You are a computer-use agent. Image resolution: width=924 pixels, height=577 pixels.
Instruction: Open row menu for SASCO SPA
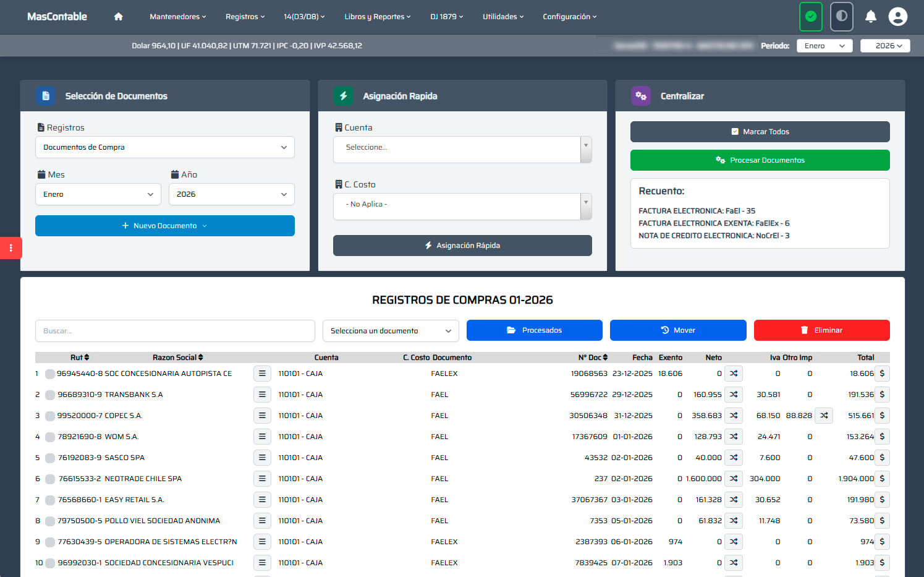pyautogui.click(x=262, y=458)
